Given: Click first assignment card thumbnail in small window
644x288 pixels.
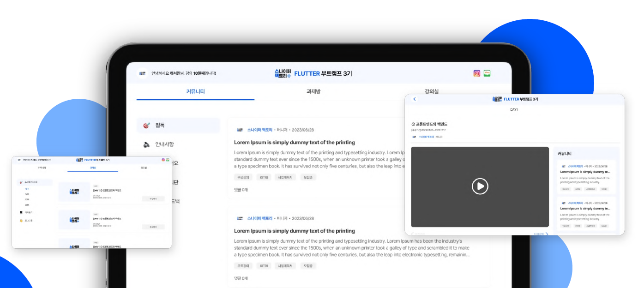Looking at the screenshot, I should (74, 192).
